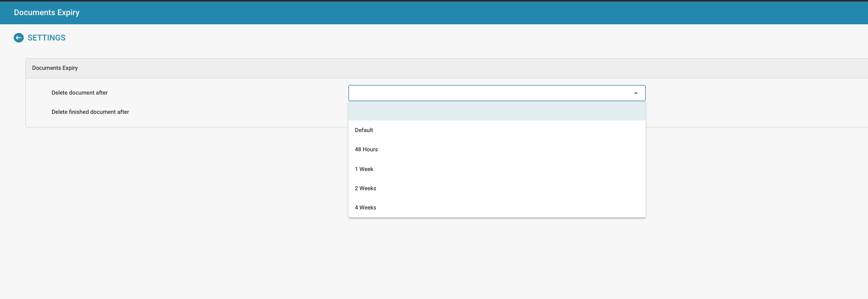The image size is (868, 299).
Task: Click the Delete finished document after label
Action: click(x=90, y=112)
